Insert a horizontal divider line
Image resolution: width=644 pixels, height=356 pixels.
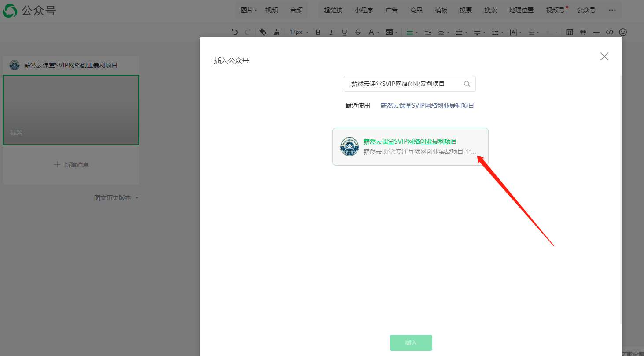point(596,32)
